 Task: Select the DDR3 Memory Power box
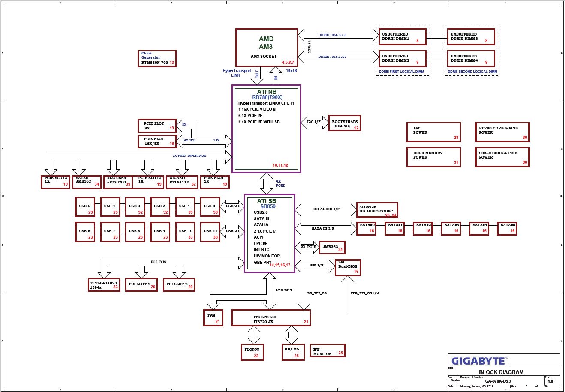coord(433,157)
